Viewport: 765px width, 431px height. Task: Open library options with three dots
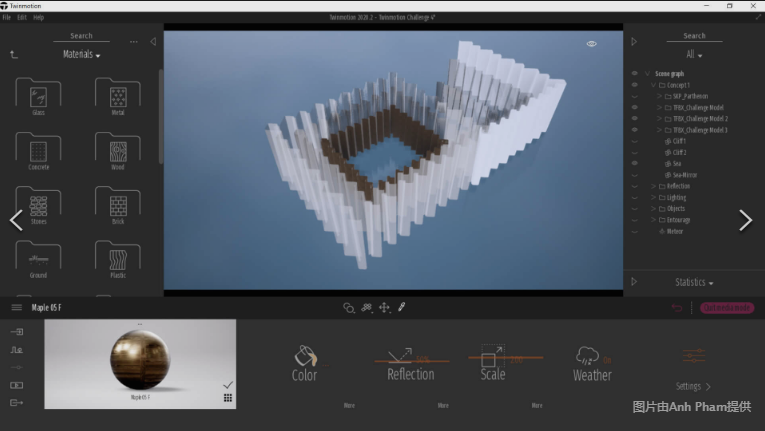tap(134, 42)
